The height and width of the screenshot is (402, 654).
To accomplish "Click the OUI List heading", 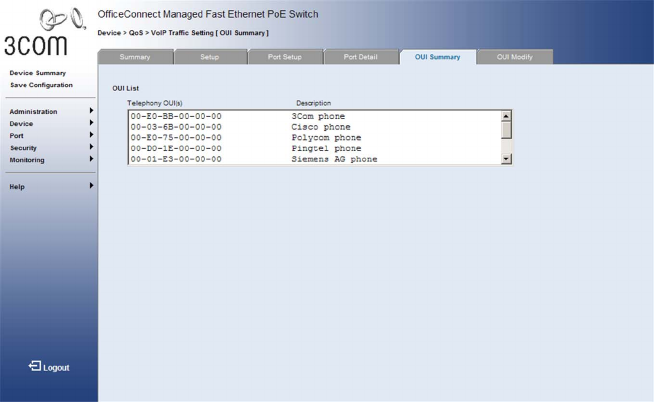I will [126, 88].
